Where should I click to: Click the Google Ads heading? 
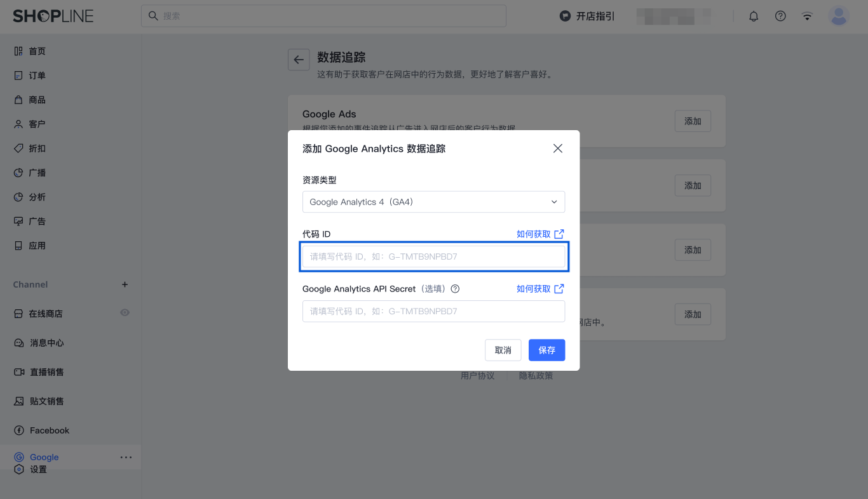[329, 114]
